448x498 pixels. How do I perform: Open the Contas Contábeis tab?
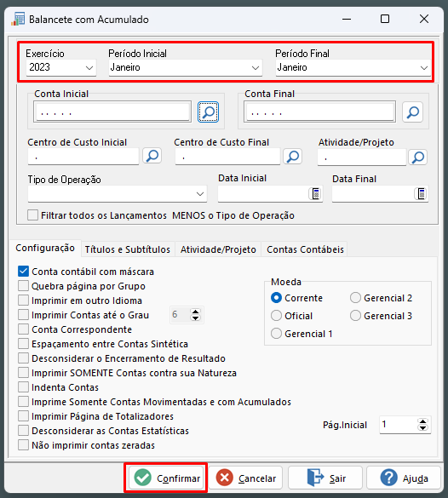pos(305,249)
